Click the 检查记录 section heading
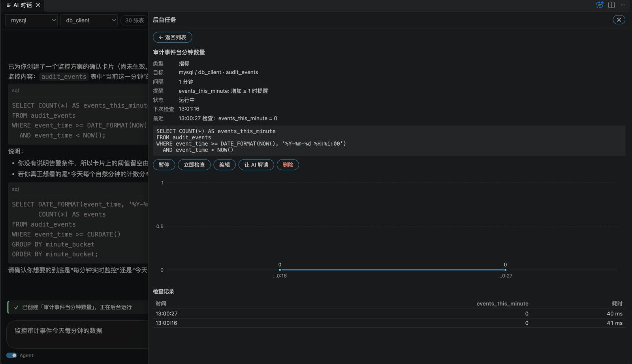The width and height of the screenshot is (632, 364). [164, 291]
